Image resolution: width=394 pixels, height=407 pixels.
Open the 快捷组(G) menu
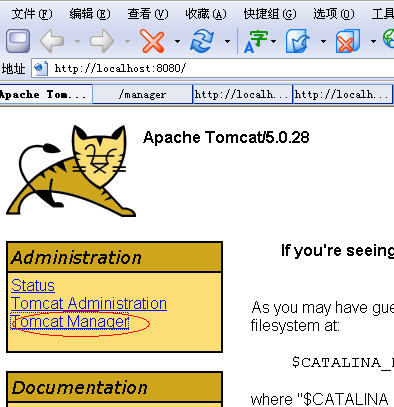(270, 14)
